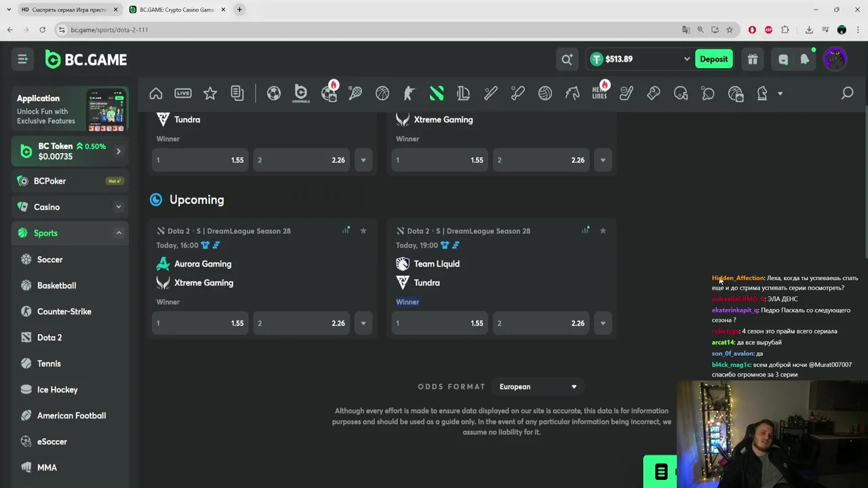The height and width of the screenshot is (488, 868).
Task: Select the Tennis racket icon
Action: click(x=355, y=94)
